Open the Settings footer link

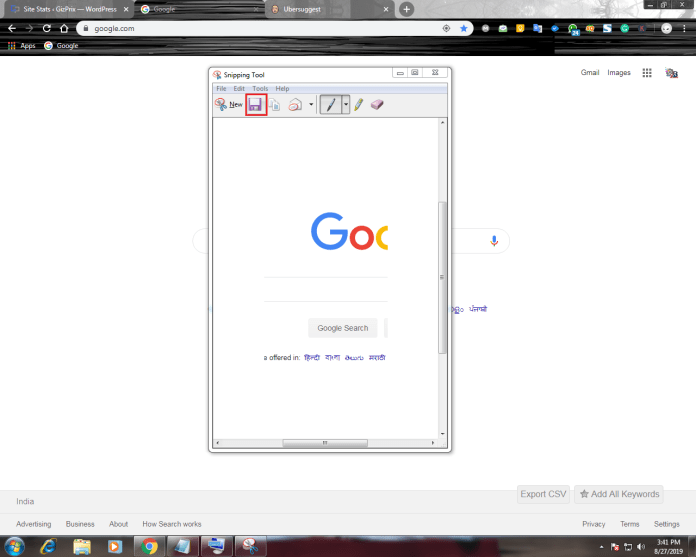[x=667, y=524]
